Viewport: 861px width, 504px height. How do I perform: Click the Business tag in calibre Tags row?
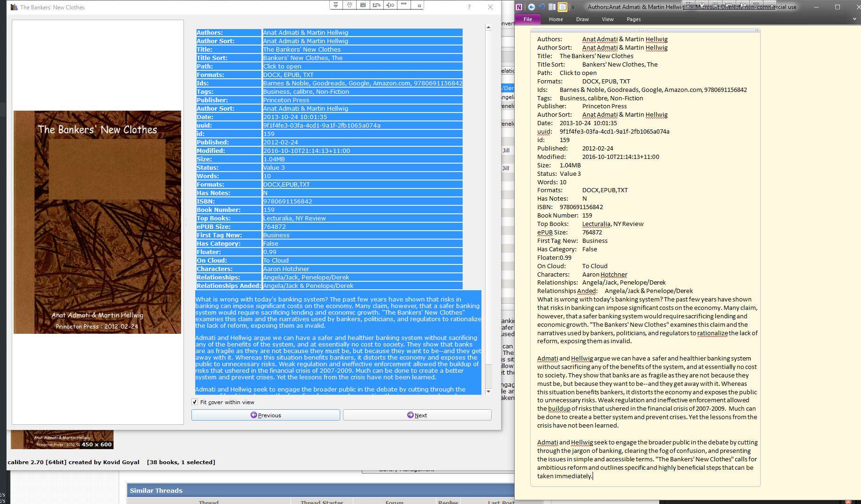(276, 91)
